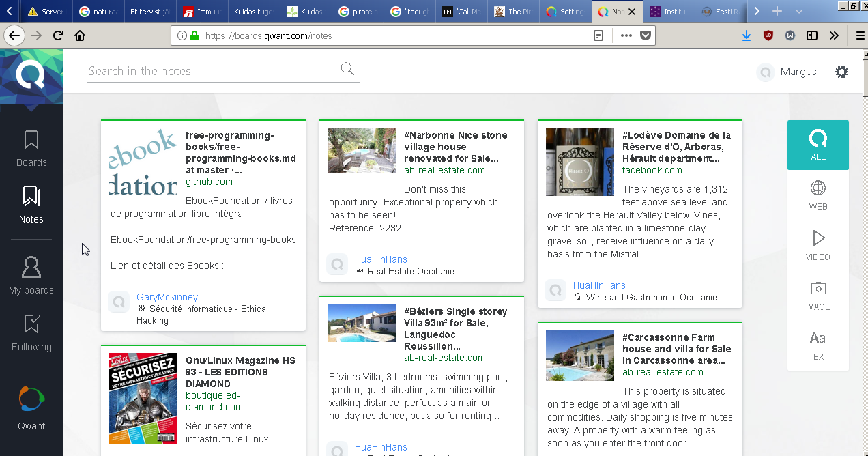This screenshot has height=456, width=868.
Task: Open the Boards section in sidebar
Action: pos(31,148)
